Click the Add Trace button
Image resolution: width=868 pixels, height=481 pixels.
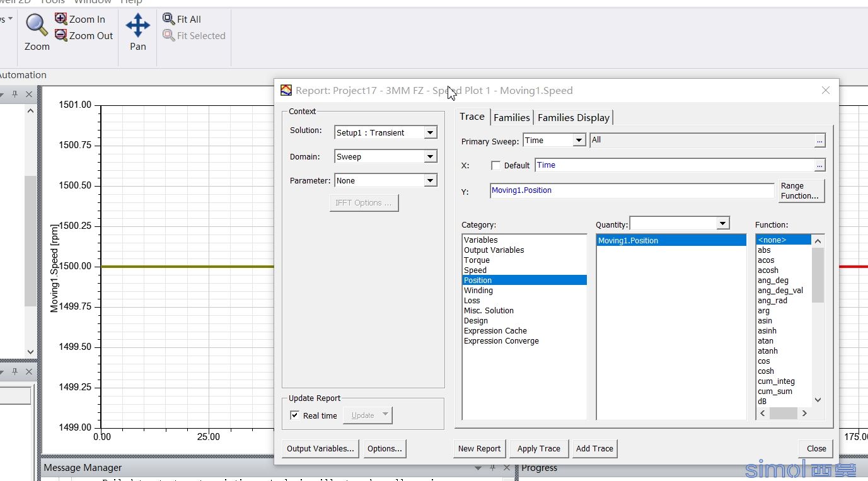point(594,448)
